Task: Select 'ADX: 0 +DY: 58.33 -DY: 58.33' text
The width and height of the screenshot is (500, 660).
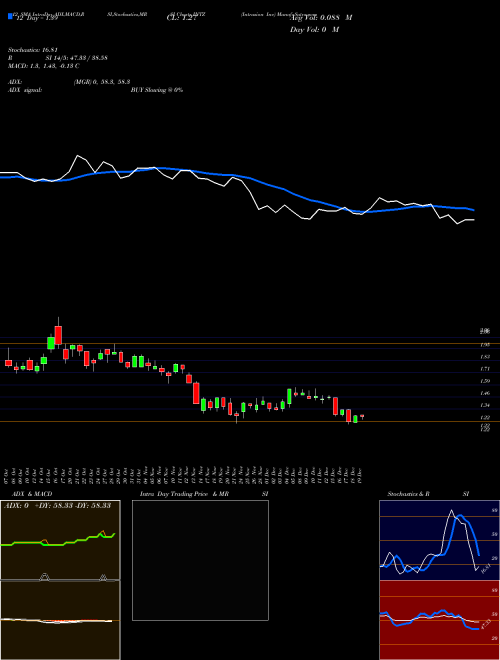Action: (57, 505)
